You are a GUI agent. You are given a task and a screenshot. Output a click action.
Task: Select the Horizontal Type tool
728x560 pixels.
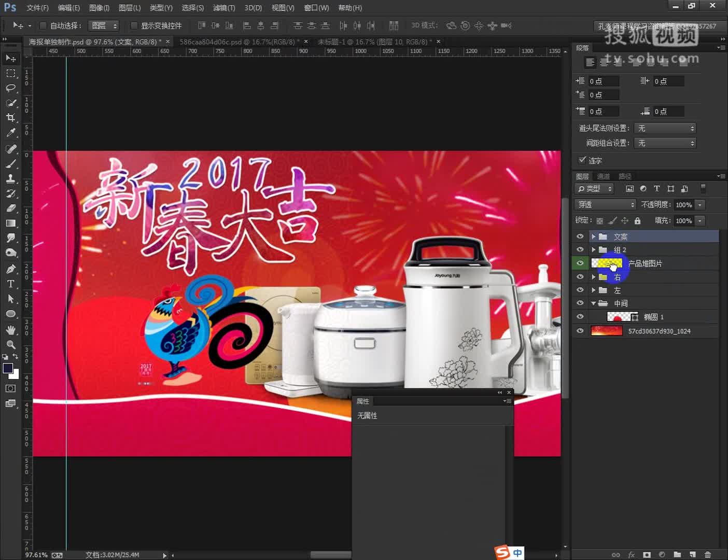pos(11,284)
